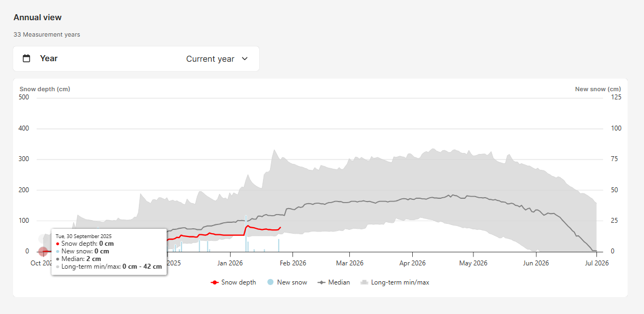Click the Long-term min/max legend swatch icon
Viewport: 644px width, 314px height.
pos(364,282)
